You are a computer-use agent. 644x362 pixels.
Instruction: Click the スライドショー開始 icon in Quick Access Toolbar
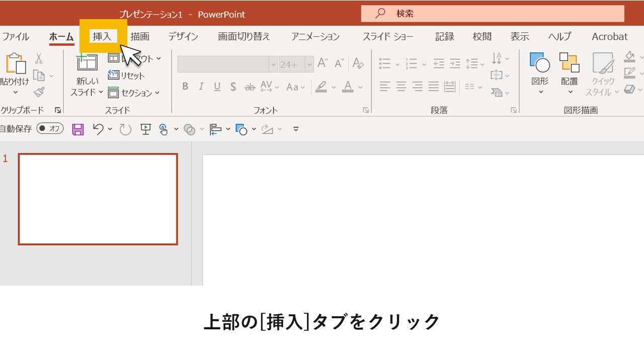[x=145, y=129]
